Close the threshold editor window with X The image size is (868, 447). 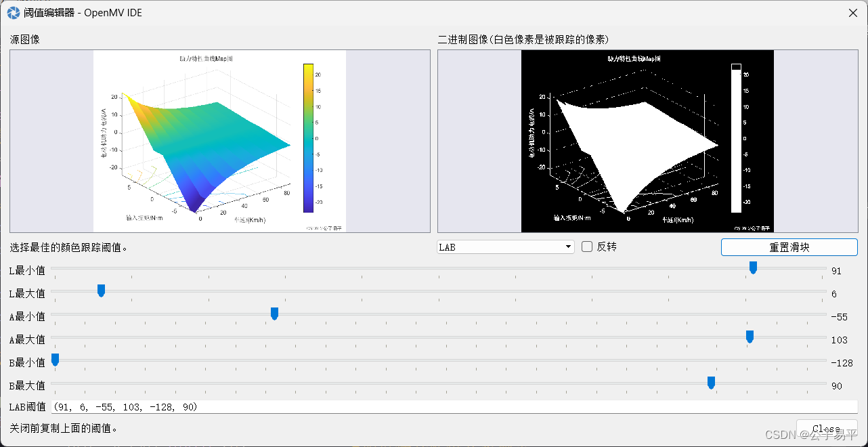click(852, 13)
